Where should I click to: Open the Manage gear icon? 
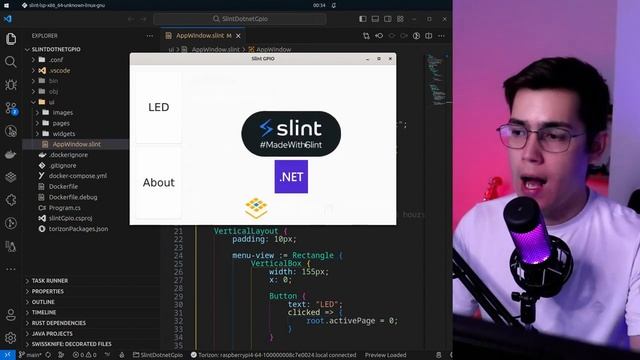point(11,338)
